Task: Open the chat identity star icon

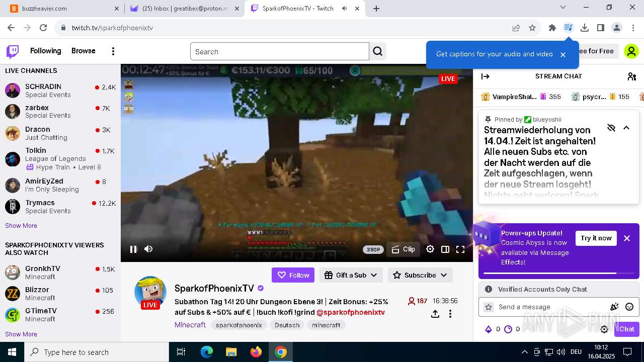Action: 488,307
